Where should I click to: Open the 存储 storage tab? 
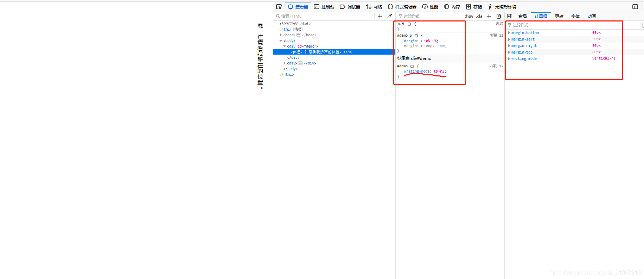coord(474,7)
